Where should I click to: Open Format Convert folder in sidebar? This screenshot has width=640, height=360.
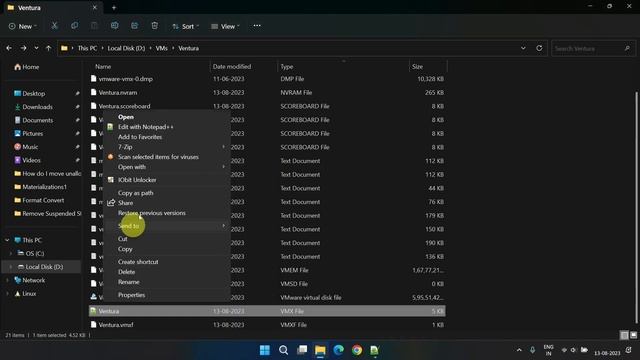(43, 200)
